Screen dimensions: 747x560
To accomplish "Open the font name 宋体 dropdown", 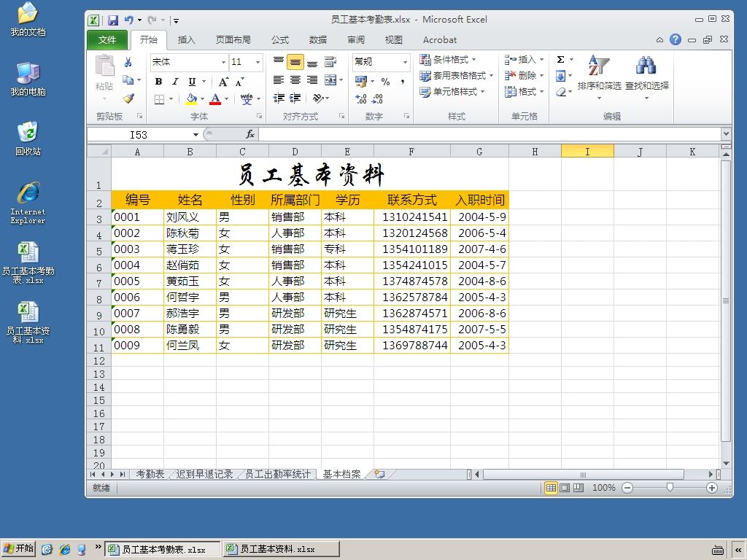I will coord(223,62).
